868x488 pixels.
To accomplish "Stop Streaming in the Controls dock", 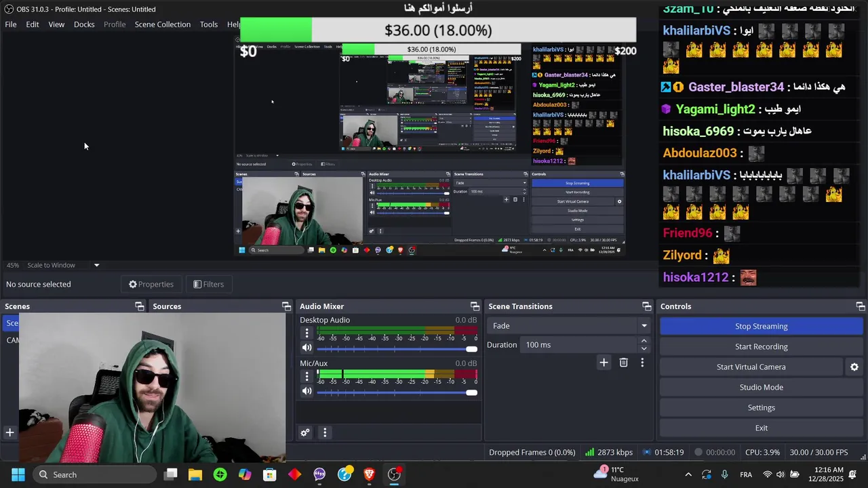I will (x=761, y=326).
